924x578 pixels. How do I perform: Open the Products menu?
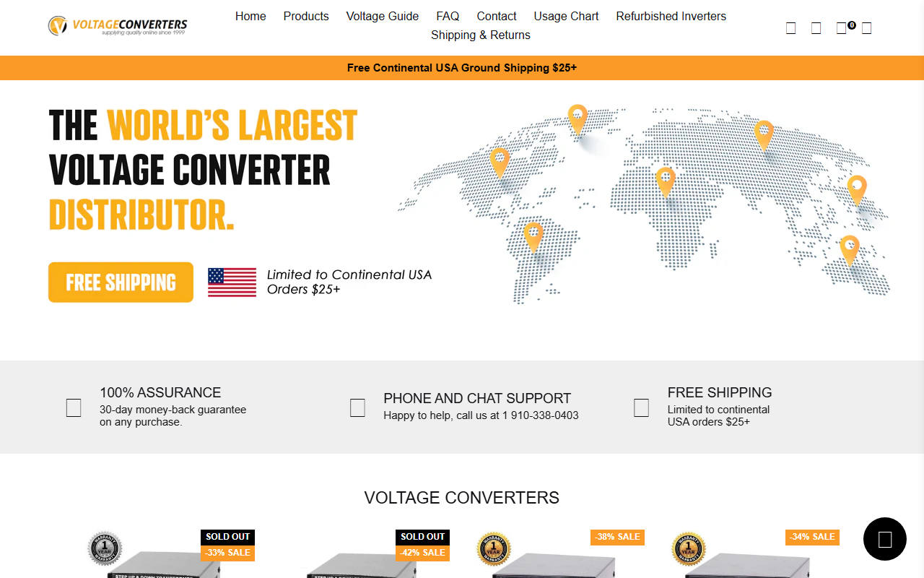coord(306,16)
